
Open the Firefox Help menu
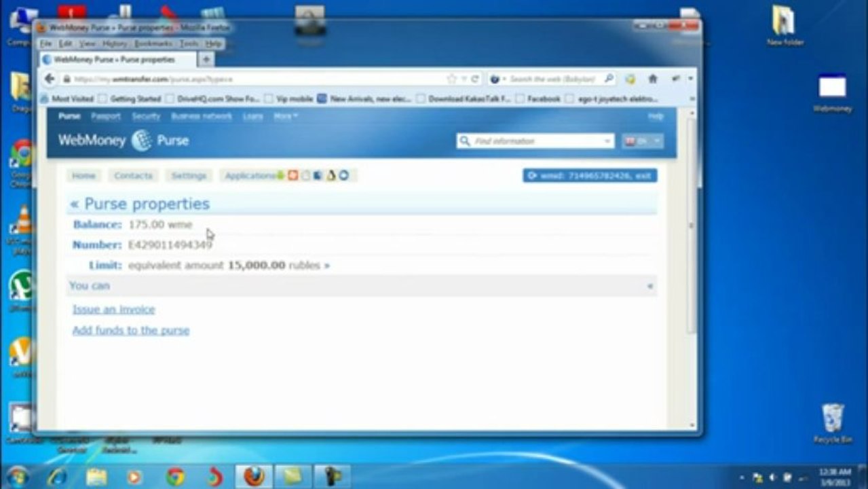tap(214, 43)
